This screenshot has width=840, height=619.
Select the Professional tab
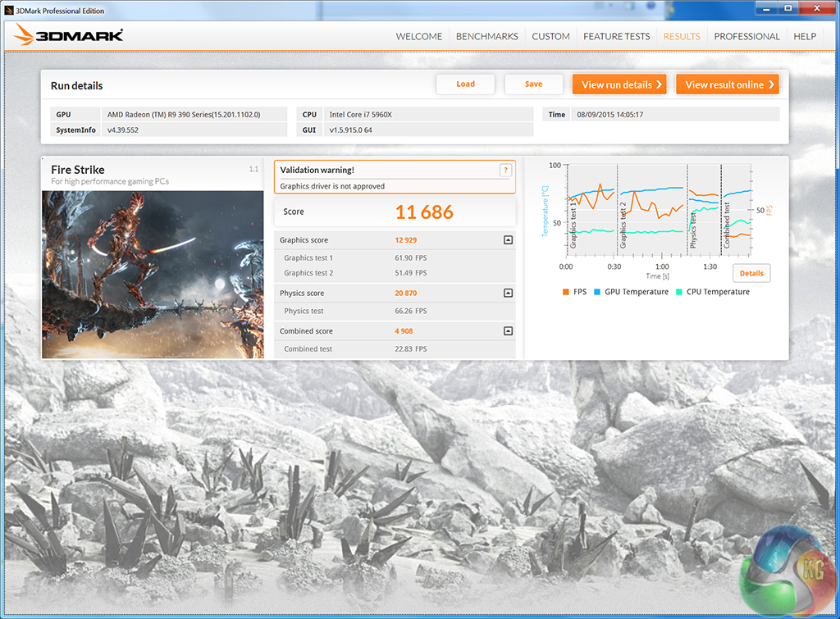(x=746, y=36)
